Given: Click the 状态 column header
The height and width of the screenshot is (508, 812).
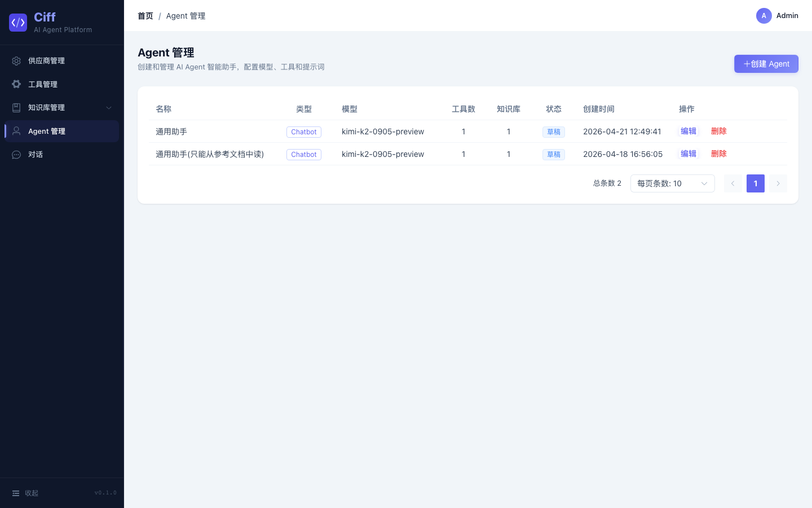Looking at the screenshot, I should point(554,109).
